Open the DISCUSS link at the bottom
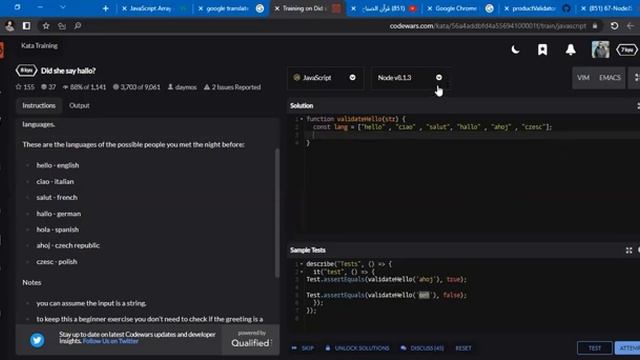This screenshot has width=640, height=360. [422, 348]
